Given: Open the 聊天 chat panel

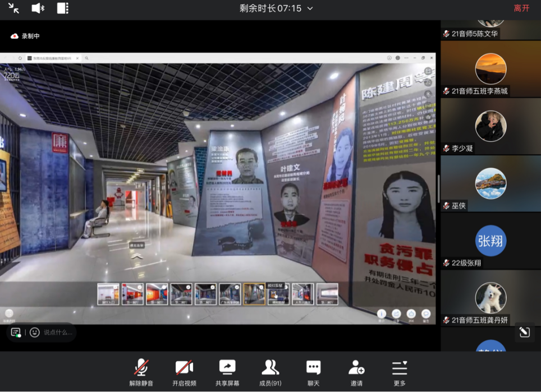Looking at the screenshot, I should tap(313, 372).
